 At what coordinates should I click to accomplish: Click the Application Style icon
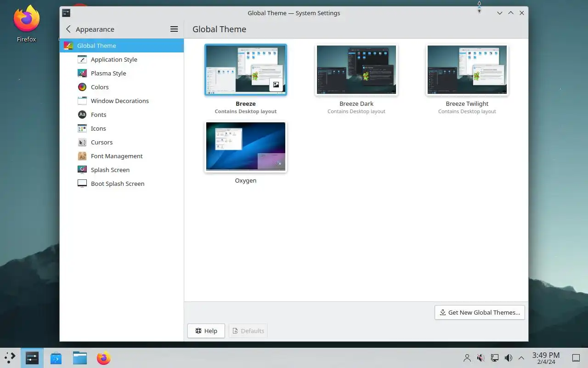(82, 59)
